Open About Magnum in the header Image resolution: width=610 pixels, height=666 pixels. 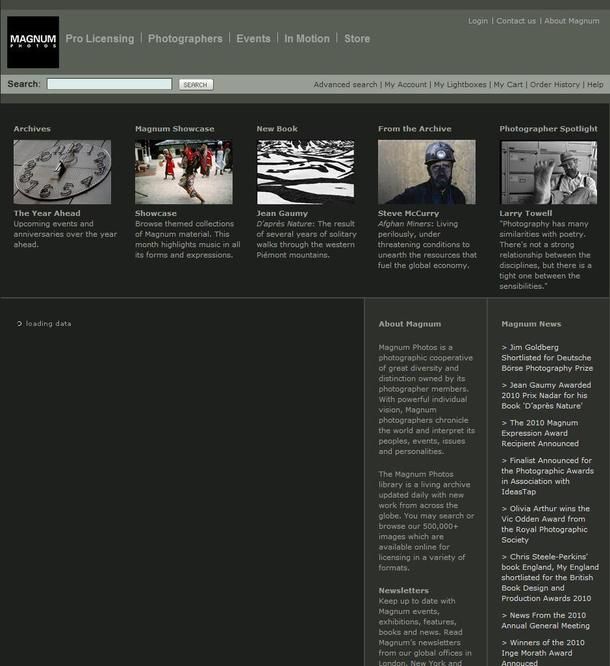point(572,21)
